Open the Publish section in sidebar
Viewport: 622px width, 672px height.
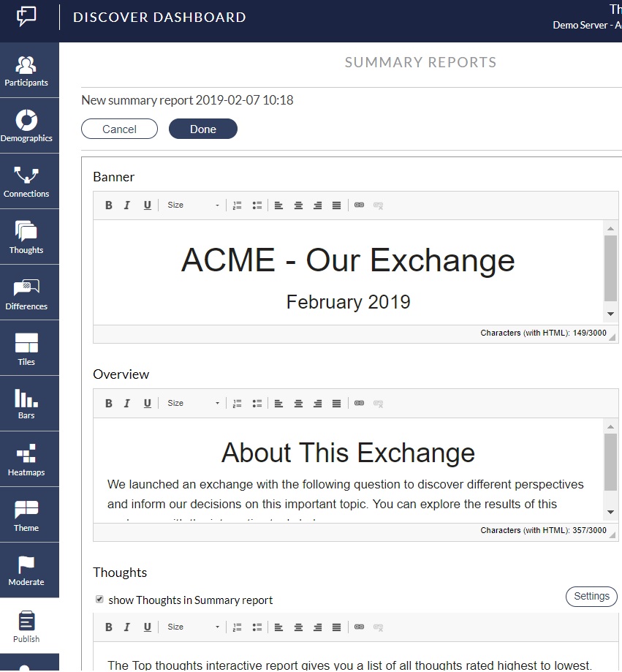coord(29,626)
